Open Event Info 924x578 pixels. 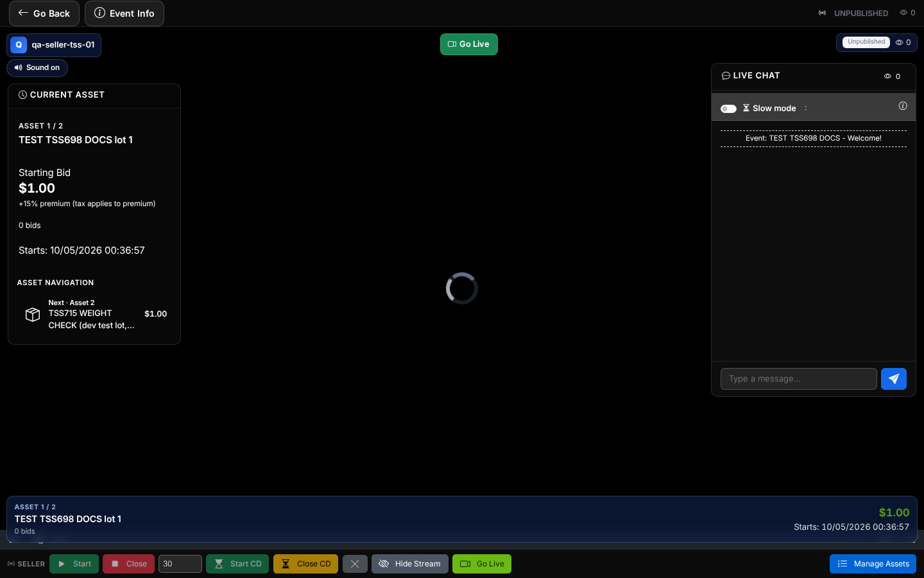[x=124, y=13]
